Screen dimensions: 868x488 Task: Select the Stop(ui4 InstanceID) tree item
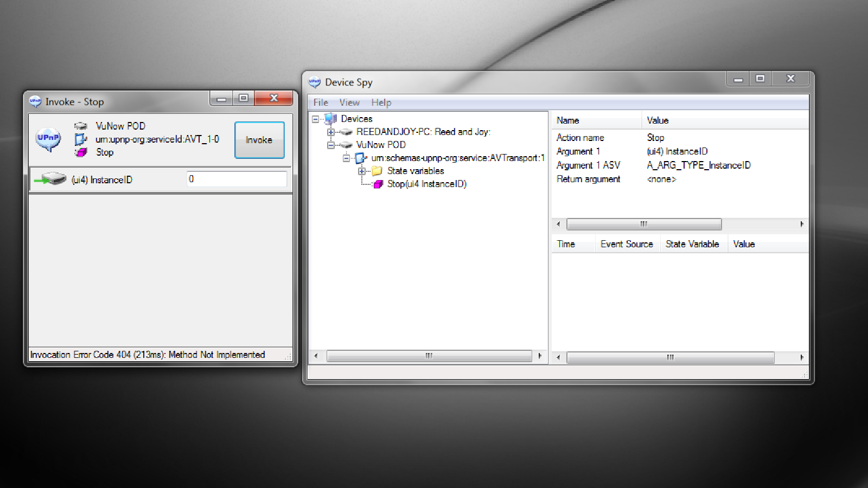pos(426,184)
